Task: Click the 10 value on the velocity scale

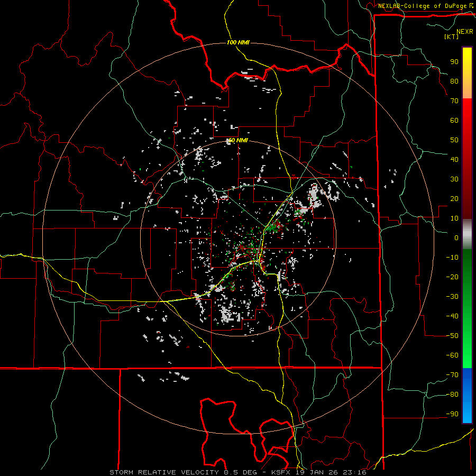Action: [x=454, y=218]
